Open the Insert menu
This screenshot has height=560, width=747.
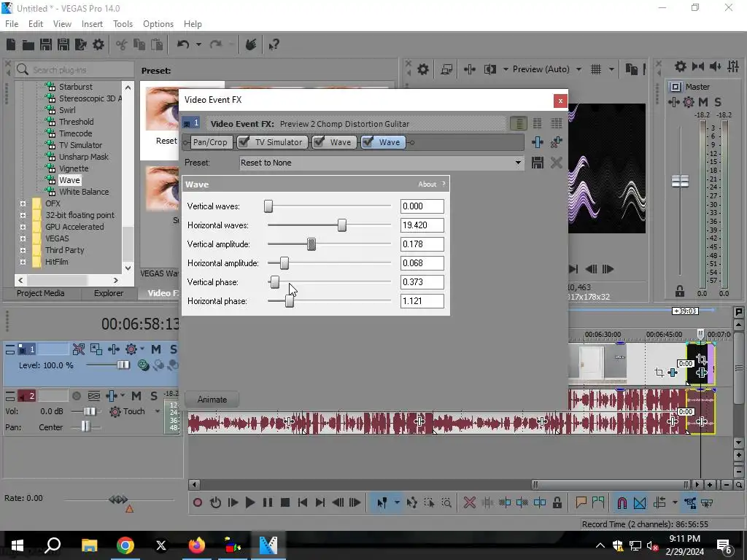92,24
